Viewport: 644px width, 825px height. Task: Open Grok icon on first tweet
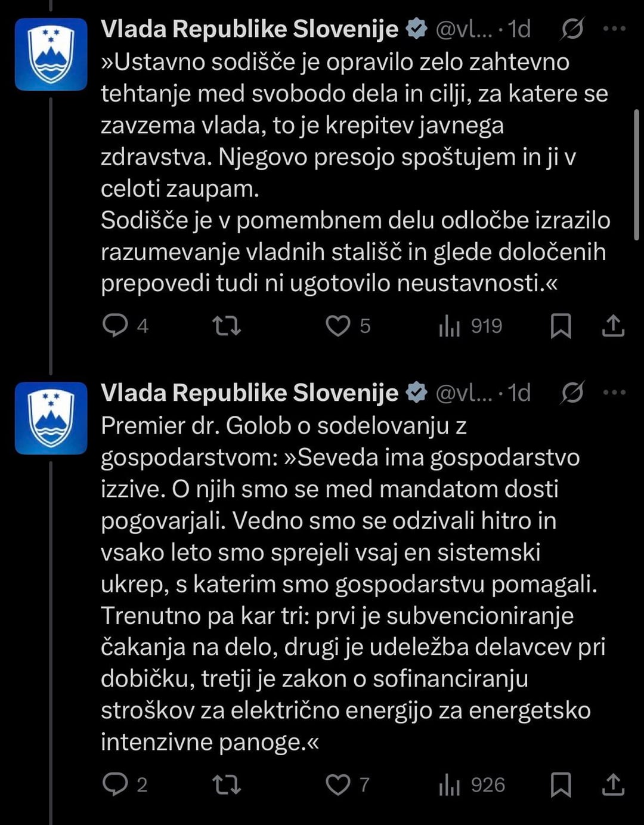click(x=572, y=29)
